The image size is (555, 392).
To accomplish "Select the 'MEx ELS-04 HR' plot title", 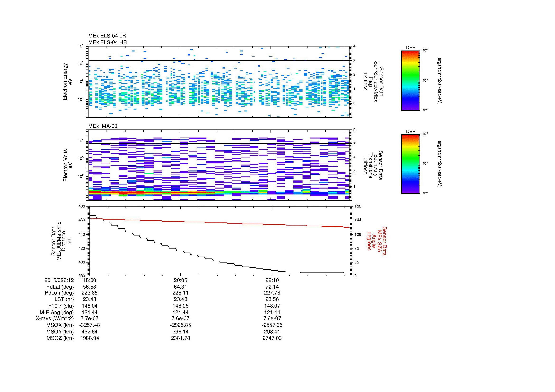I will (107, 42).
